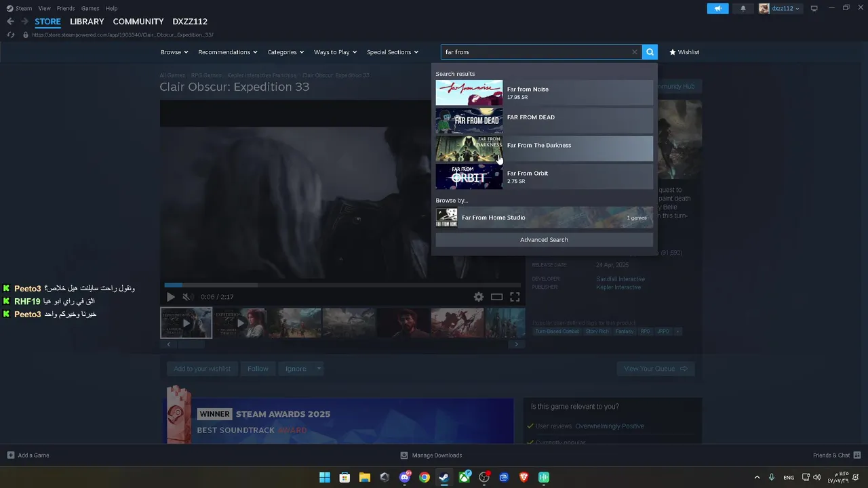Open Google Chrome from taskbar
The height and width of the screenshot is (488, 868).
pos(425,477)
